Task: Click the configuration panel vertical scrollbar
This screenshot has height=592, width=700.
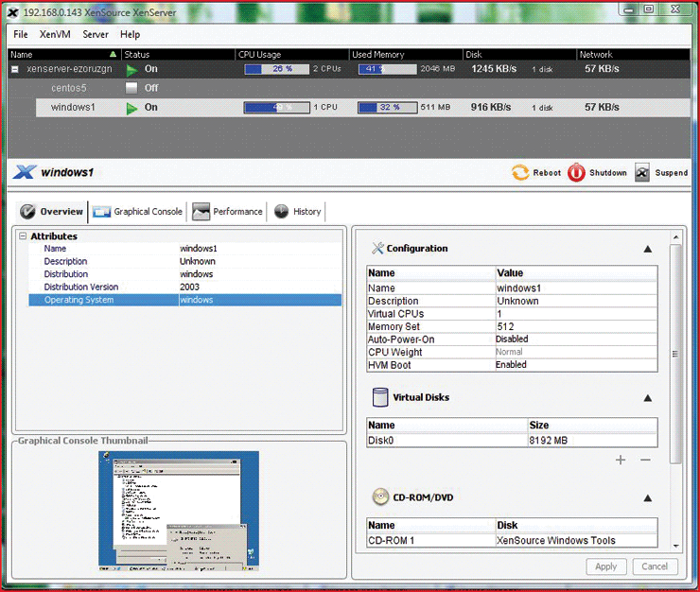Action: click(675, 355)
